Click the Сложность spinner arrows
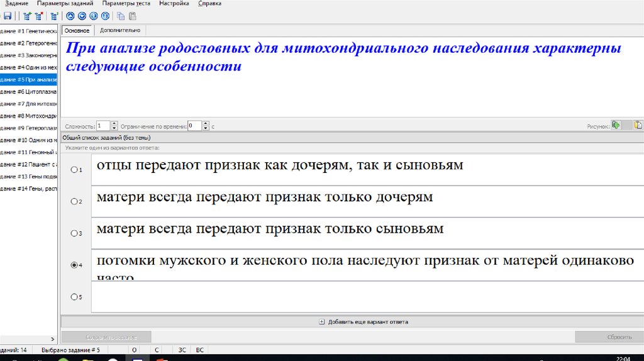The width and height of the screenshot is (644, 361). [114, 126]
